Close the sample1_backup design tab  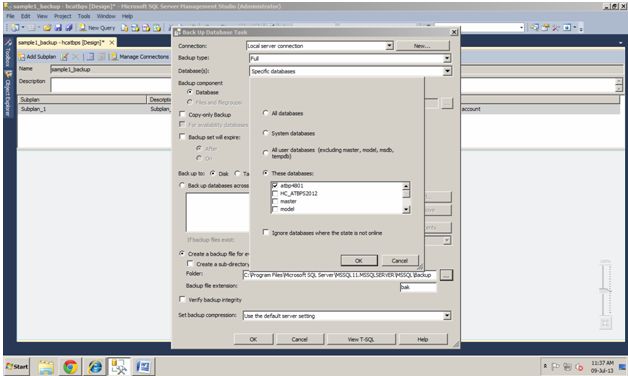pos(112,42)
